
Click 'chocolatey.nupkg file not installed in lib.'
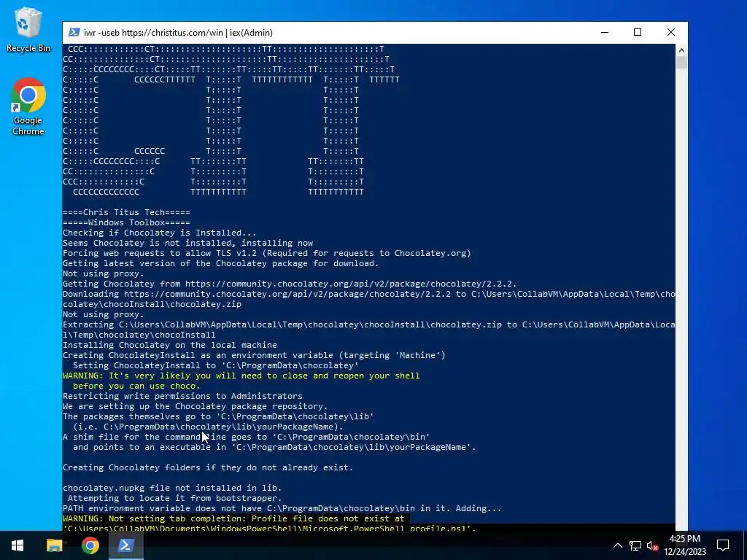pyautogui.click(x=172, y=488)
